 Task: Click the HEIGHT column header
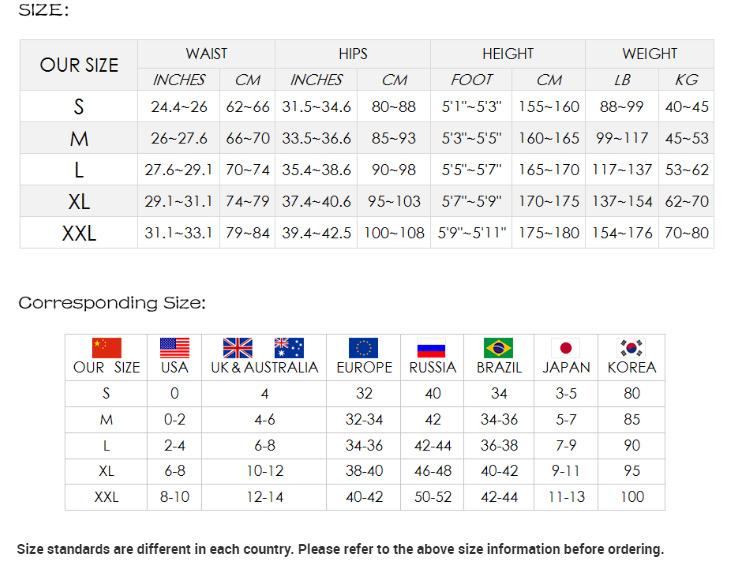click(x=508, y=54)
